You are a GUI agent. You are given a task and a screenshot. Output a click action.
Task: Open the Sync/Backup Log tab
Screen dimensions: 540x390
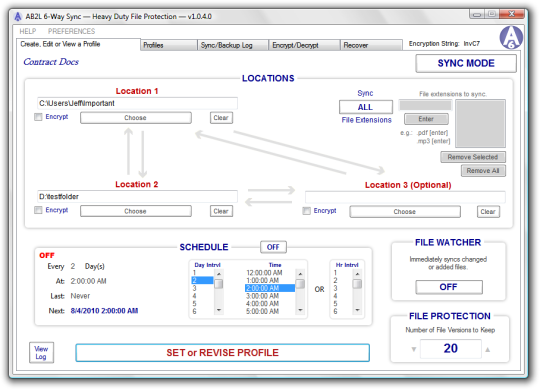point(233,45)
